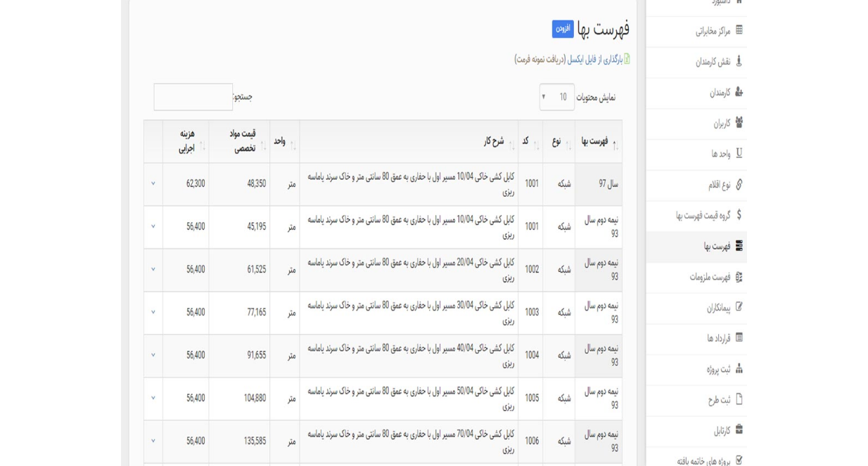Click the کارتابل briefcase icon

[739, 429]
